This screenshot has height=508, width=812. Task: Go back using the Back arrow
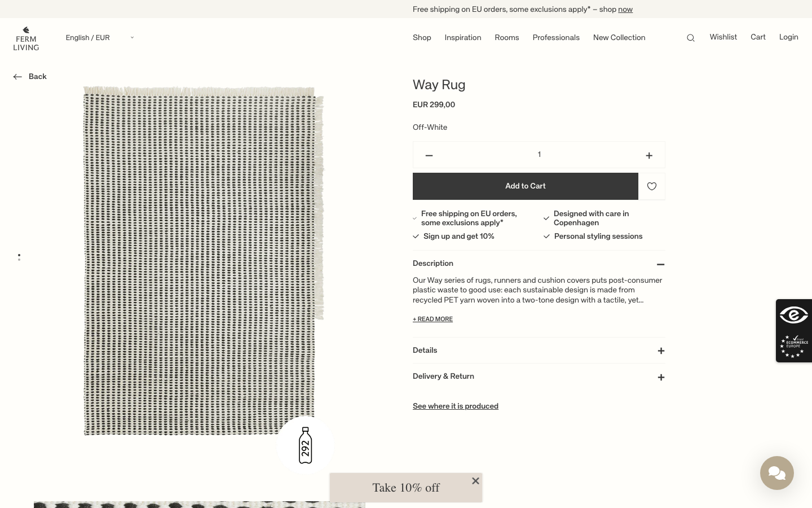coord(30,77)
